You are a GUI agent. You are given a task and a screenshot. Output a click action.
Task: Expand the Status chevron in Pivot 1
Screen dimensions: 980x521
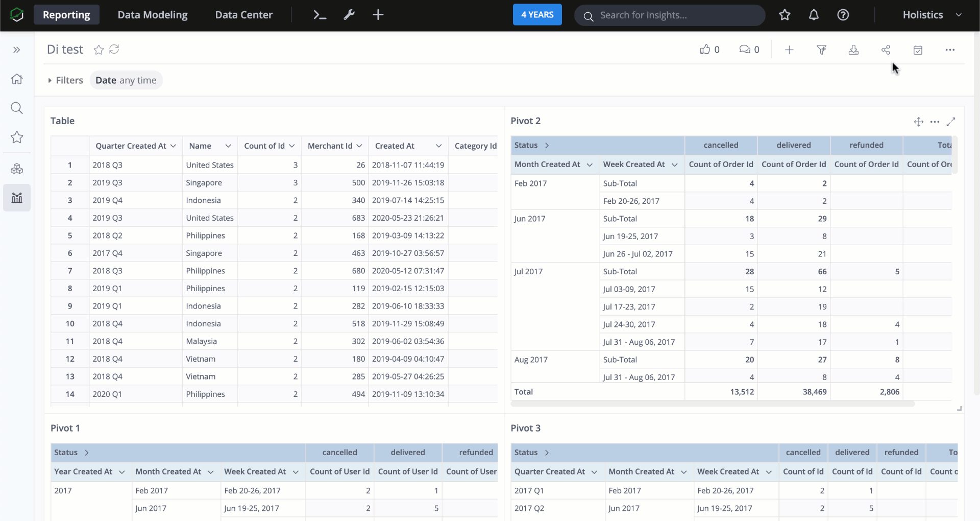coord(87,453)
